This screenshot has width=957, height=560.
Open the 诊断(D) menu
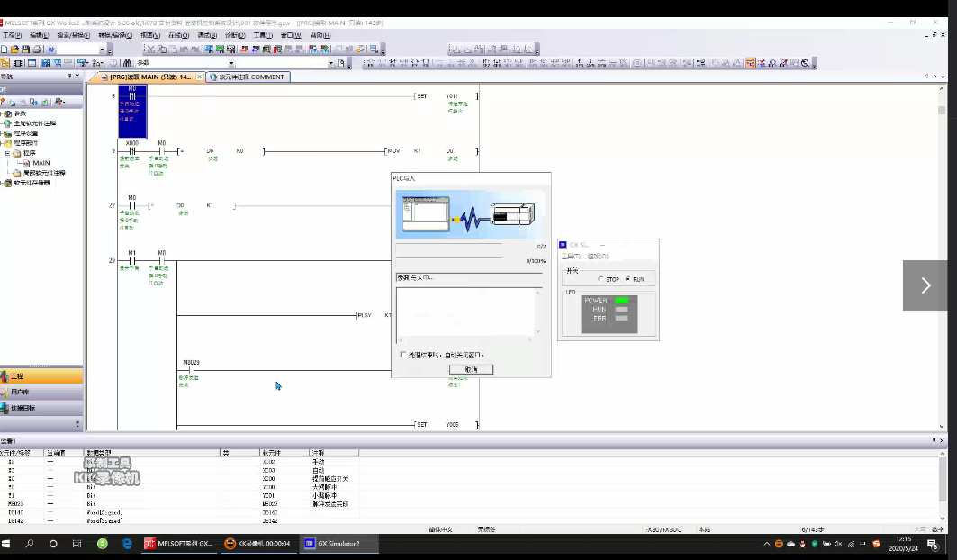[x=235, y=35]
